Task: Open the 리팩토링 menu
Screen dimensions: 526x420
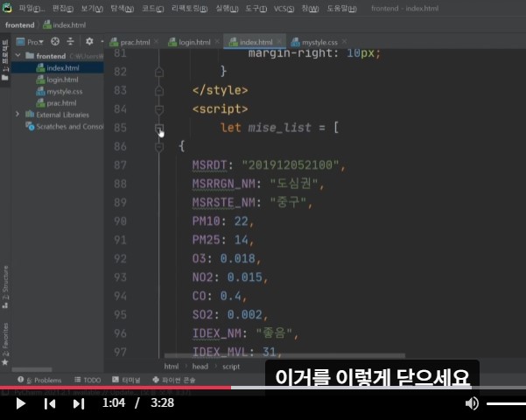Action: (x=190, y=9)
